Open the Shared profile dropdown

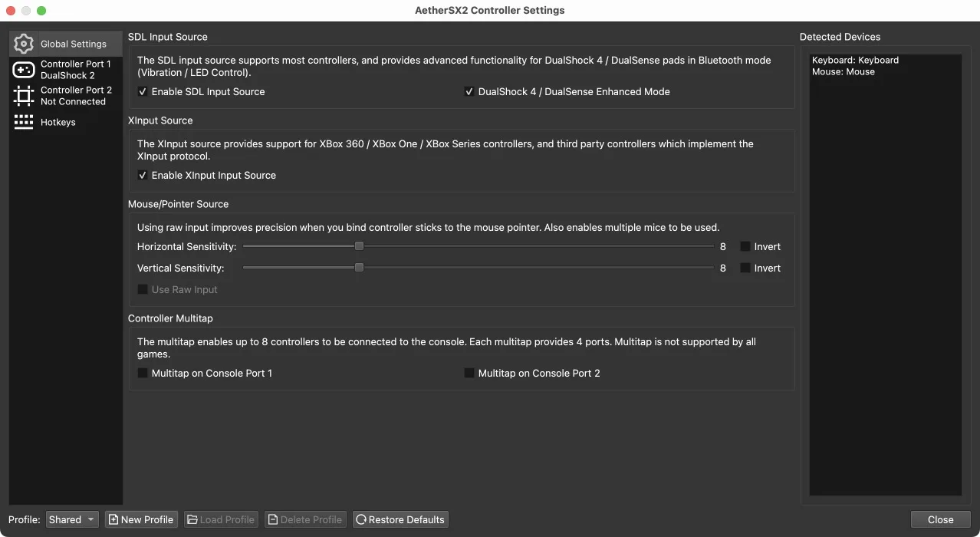(72, 519)
